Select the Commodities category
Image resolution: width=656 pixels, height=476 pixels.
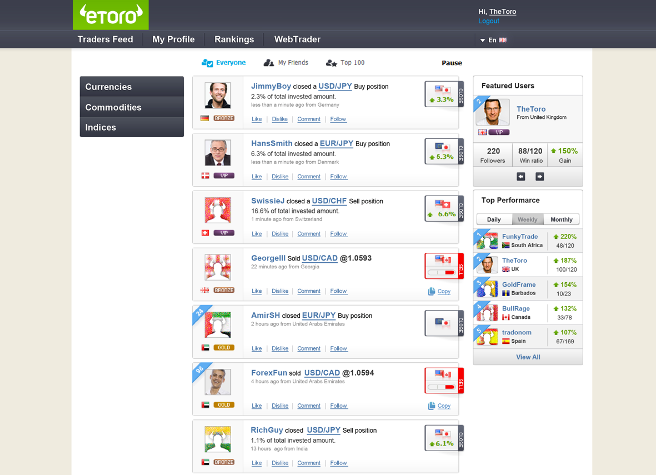pyautogui.click(x=132, y=107)
